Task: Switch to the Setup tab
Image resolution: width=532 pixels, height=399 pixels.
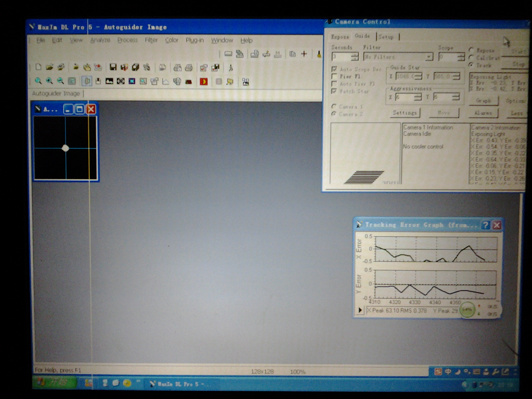Action: click(x=386, y=37)
